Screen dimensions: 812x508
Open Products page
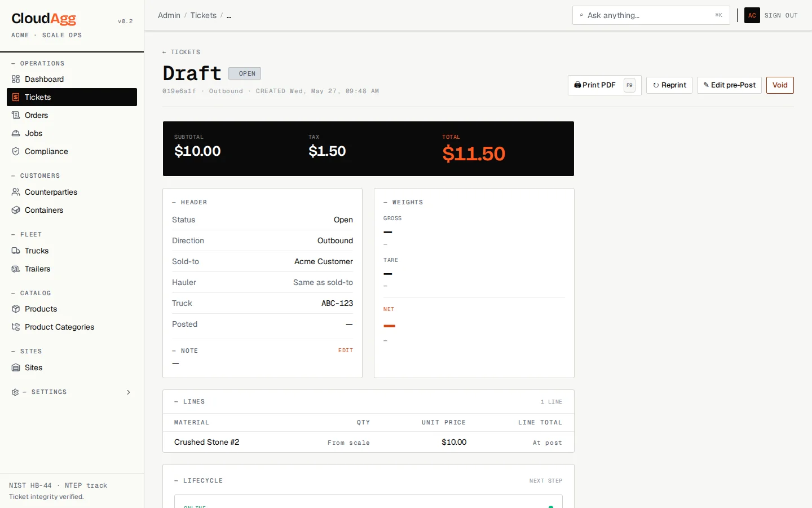coord(72,309)
